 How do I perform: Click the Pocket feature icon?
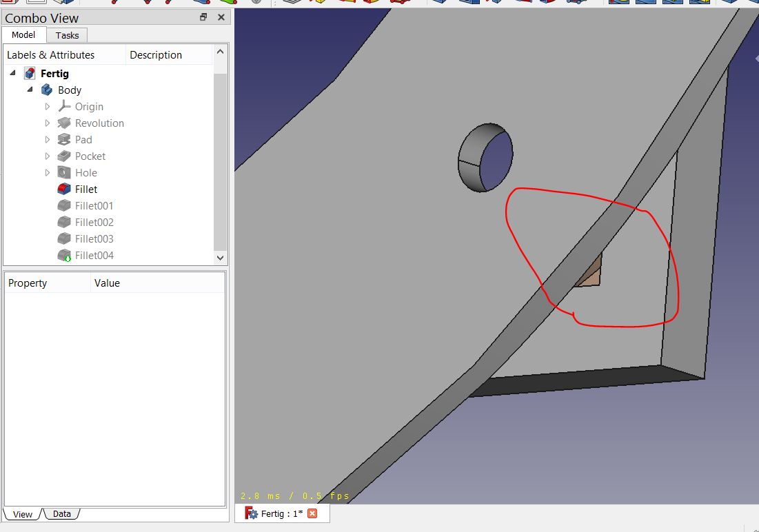click(64, 156)
